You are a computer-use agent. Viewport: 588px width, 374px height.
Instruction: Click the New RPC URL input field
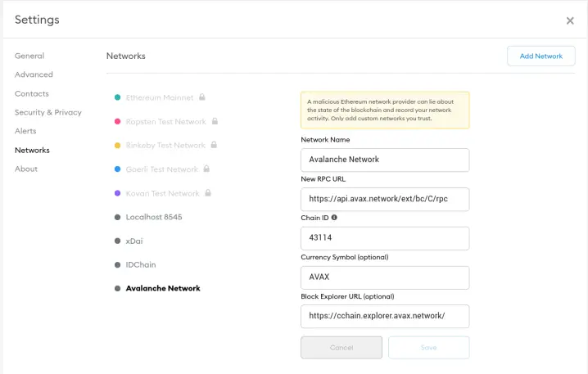pyautogui.click(x=385, y=199)
